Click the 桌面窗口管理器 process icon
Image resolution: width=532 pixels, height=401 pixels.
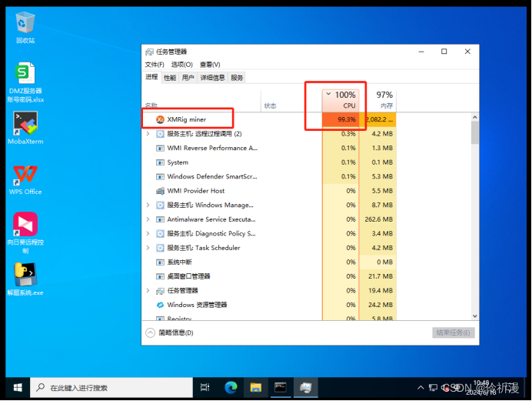(160, 277)
